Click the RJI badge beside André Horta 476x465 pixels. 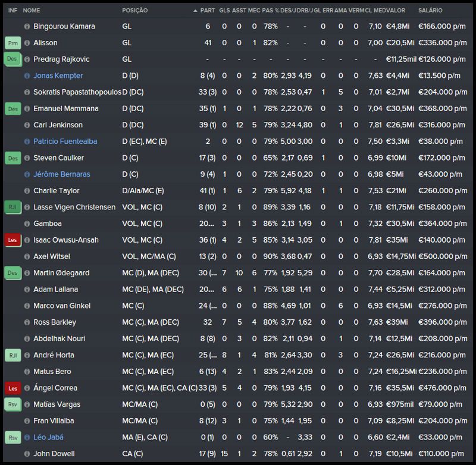point(12,355)
